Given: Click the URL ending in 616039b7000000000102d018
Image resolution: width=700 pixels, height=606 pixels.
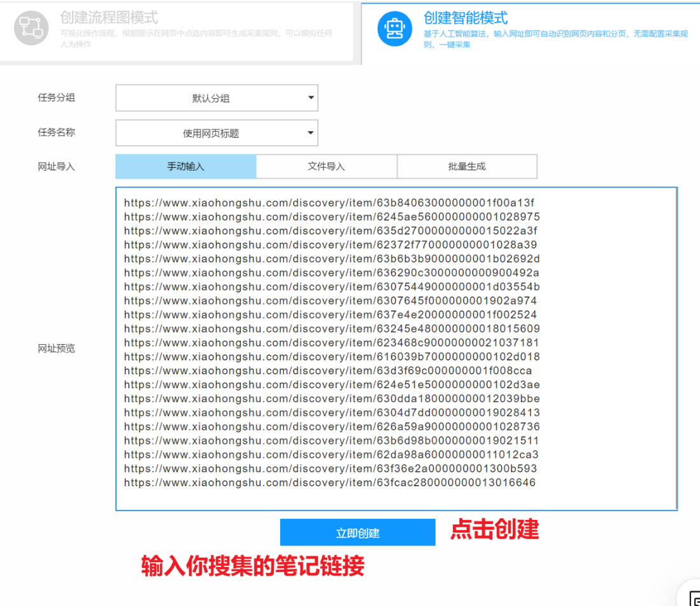Looking at the screenshot, I should click(332, 357).
